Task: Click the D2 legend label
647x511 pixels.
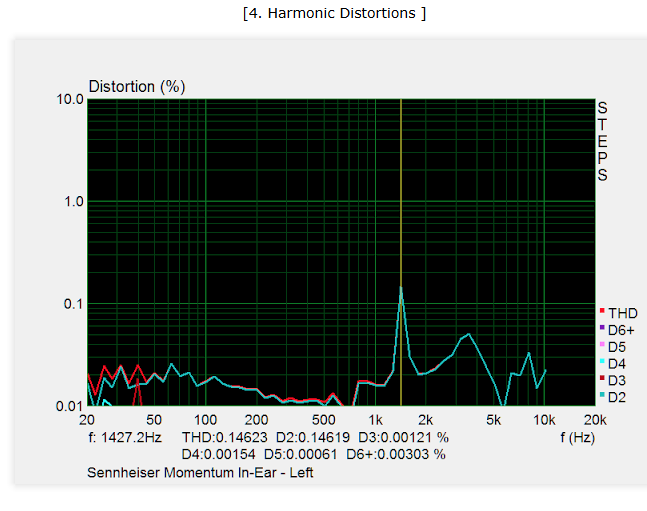Action: [617, 397]
